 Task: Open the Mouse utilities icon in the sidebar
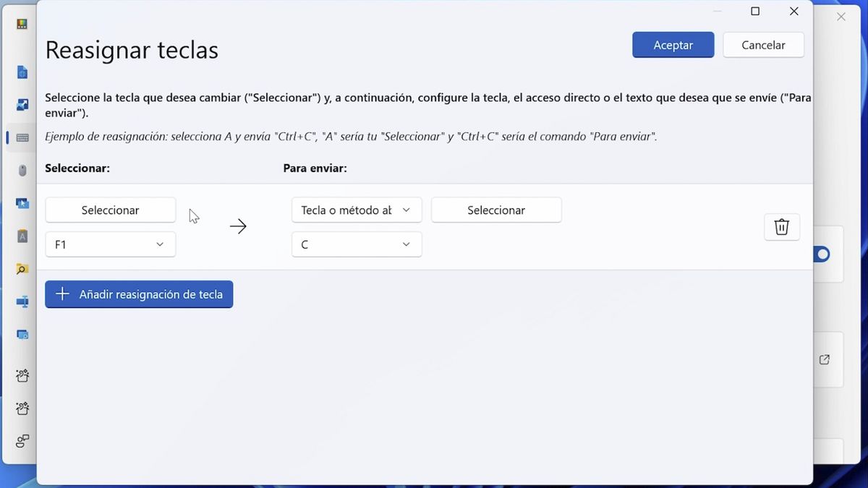click(x=22, y=171)
